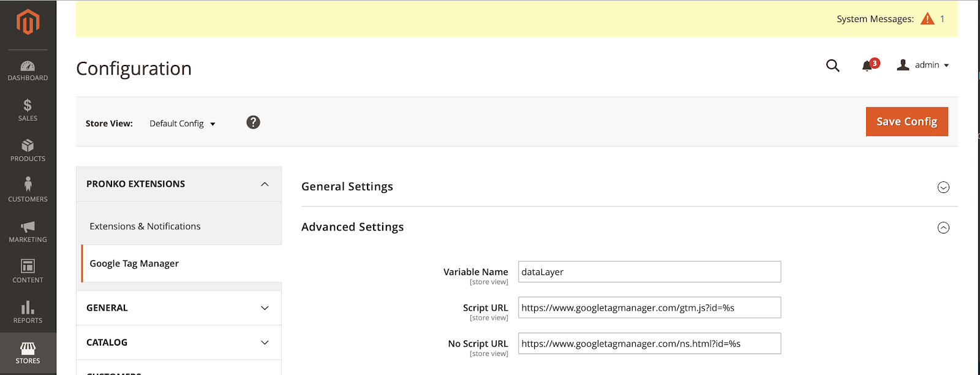The height and width of the screenshot is (375, 980).
Task: Click the No Script URL input field
Action: [649, 344]
